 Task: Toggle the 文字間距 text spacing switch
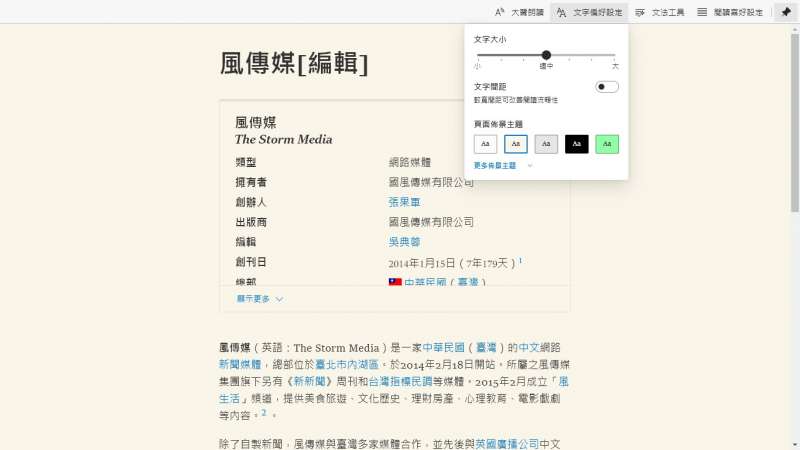[606, 87]
